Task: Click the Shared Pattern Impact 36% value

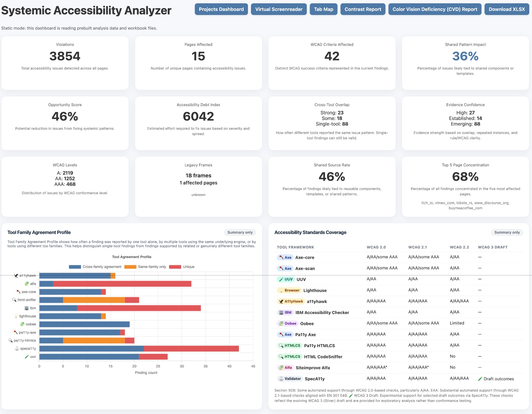Action: click(x=465, y=56)
